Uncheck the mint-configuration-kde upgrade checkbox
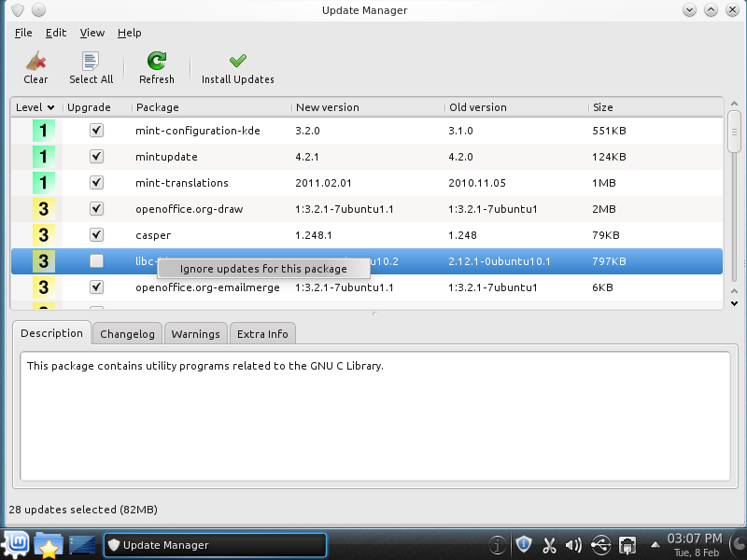The width and height of the screenshot is (747, 560). [x=97, y=130]
